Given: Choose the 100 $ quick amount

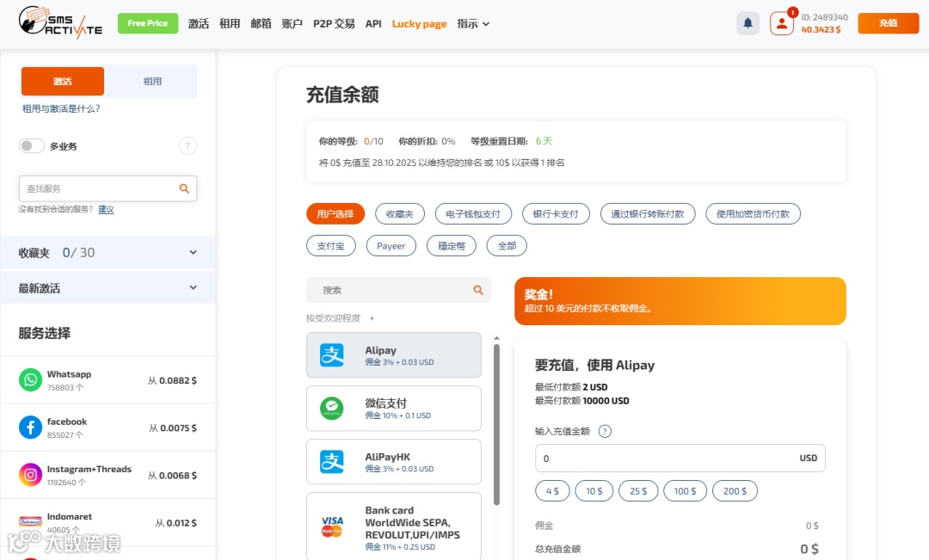Looking at the screenshot, I should (x=685, y=490).
